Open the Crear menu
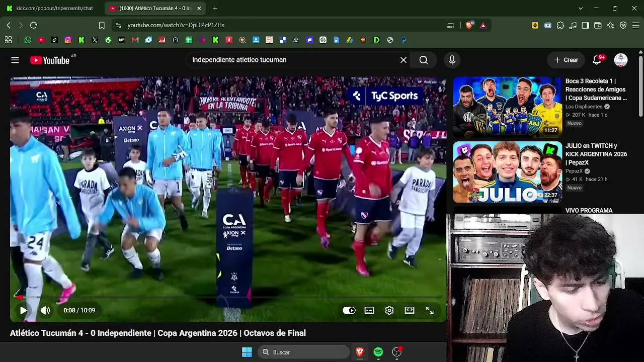The height and width of the screenshot is (362, 644). pos(566,60)
